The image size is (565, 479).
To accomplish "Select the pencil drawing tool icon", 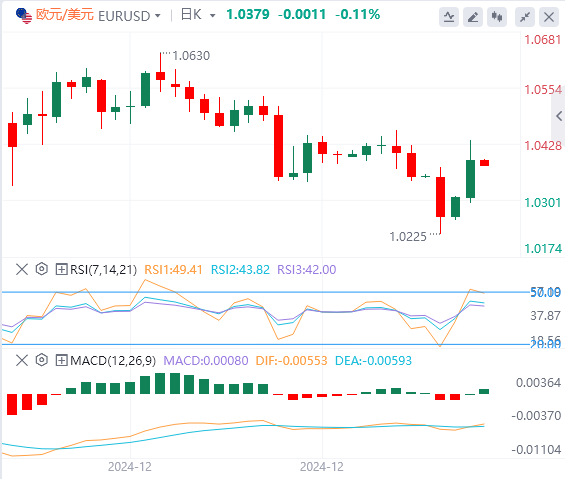I will (473, 17).
